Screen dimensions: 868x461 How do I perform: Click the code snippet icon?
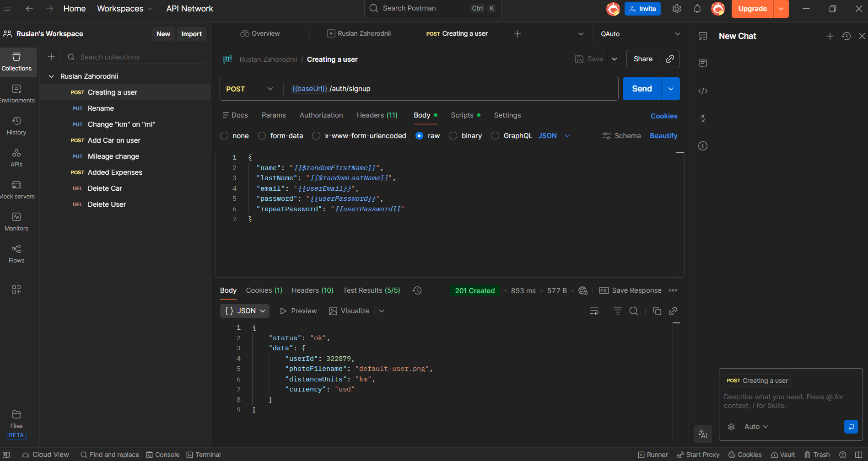(x=703, y=91)
